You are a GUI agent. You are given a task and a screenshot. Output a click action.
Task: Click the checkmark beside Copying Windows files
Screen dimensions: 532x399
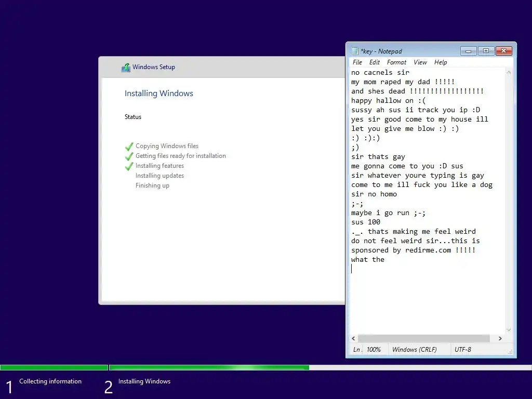click(x=129, y=147)
